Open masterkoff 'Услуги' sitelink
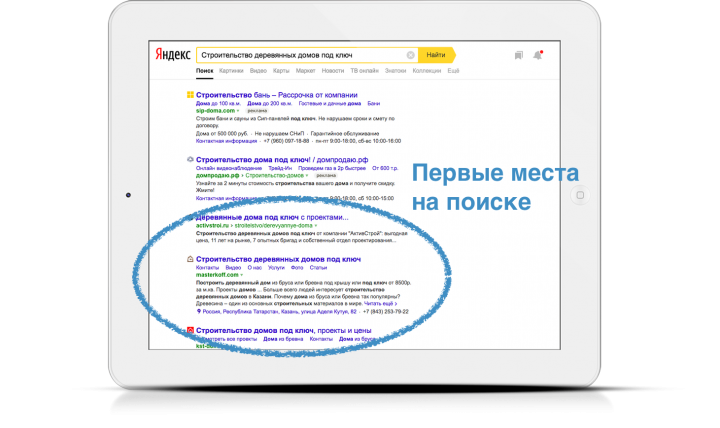This screenshot has height=428, width=720. tap(276, 267)
